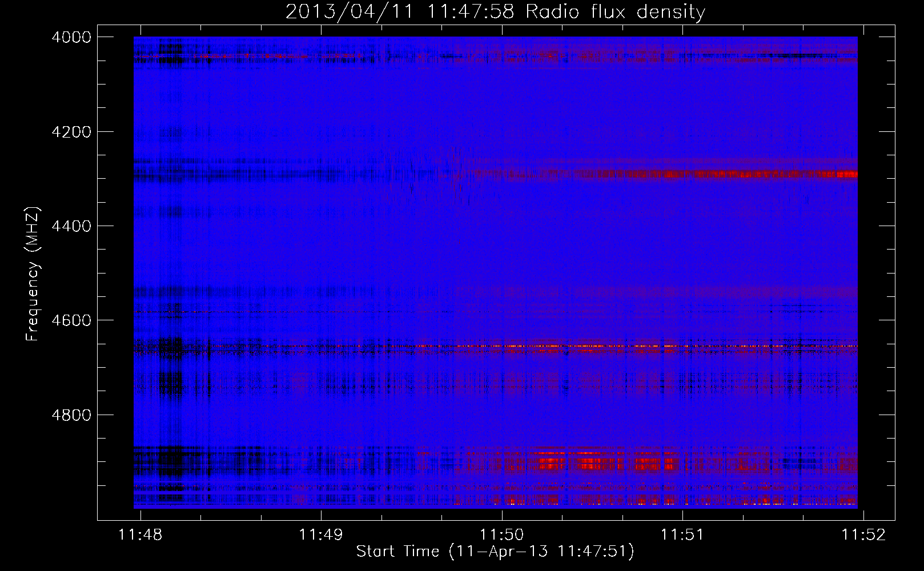Click the 4400 frequency tick label
This screenshot has width=924, height=571.
click(71, 226)
